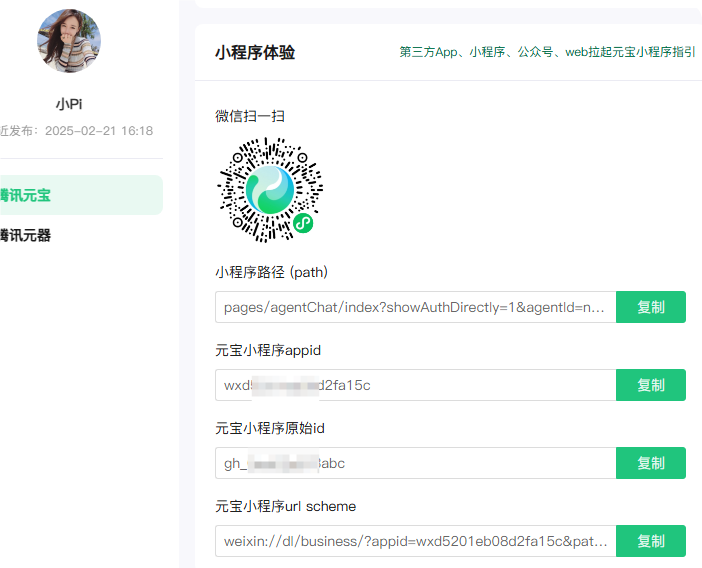Copy the 元宝小程序url scheme value
This screenshot has width=702, height=568.
650,541
